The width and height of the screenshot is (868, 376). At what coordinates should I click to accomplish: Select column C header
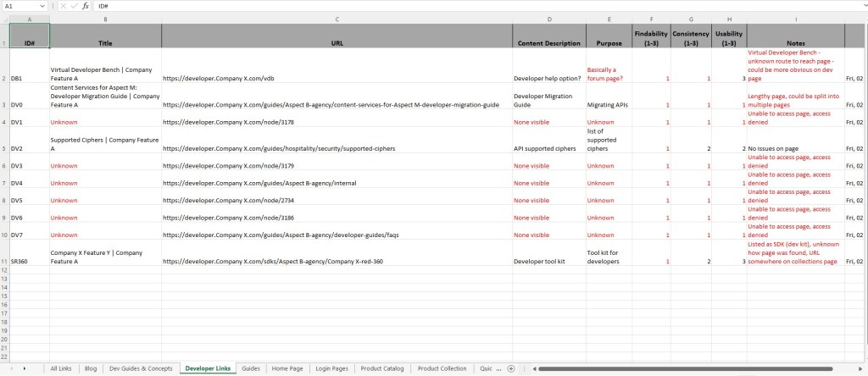coord(337,18)
